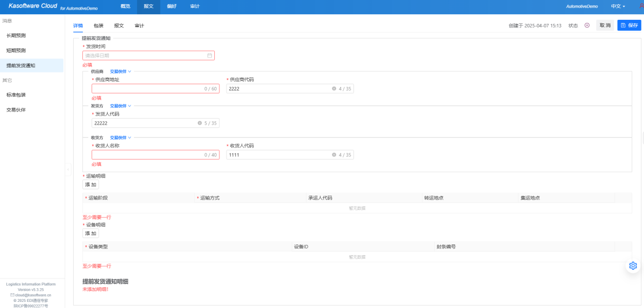Viewport: 644px width, 308px height.
Task: Expand the 供应商 交易伙伴 dropdown
Action: [120, 72]
